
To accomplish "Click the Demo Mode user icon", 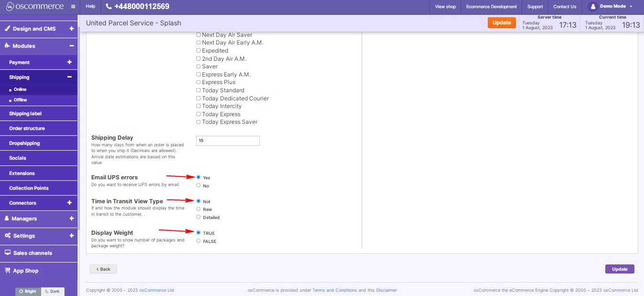I will [593, 6].
